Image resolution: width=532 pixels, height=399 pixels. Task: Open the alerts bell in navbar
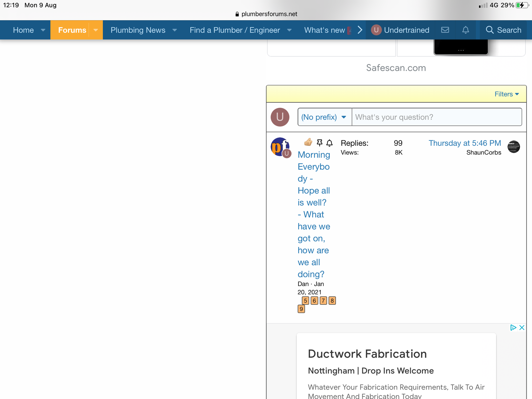[x=465, y=30]
